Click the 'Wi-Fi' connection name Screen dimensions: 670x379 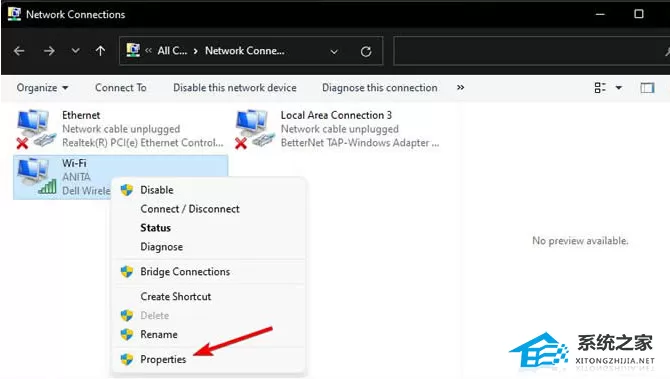pos(74,163)
